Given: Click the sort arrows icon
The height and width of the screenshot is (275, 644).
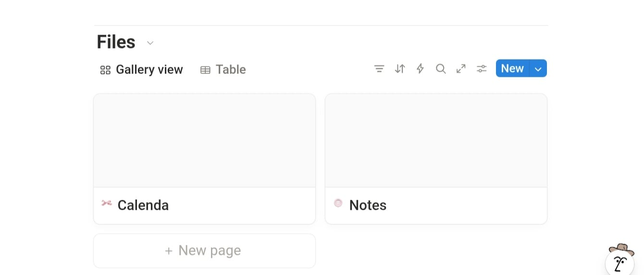Looking at the screenshot, I should [x=400, y=69].
